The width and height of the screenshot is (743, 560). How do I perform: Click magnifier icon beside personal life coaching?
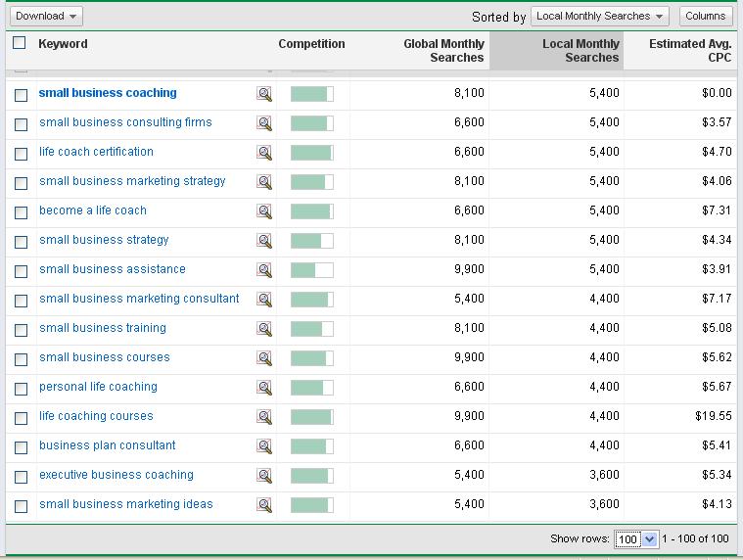[264, 388]
